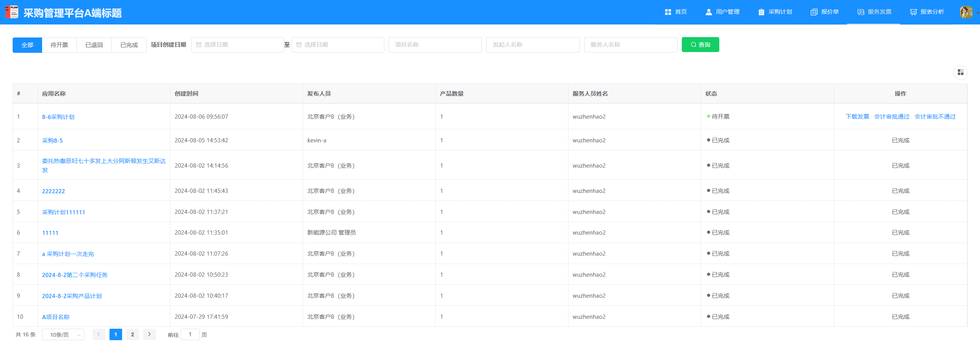
Task: Click the 下载发票 link
Action: [857, 117]
